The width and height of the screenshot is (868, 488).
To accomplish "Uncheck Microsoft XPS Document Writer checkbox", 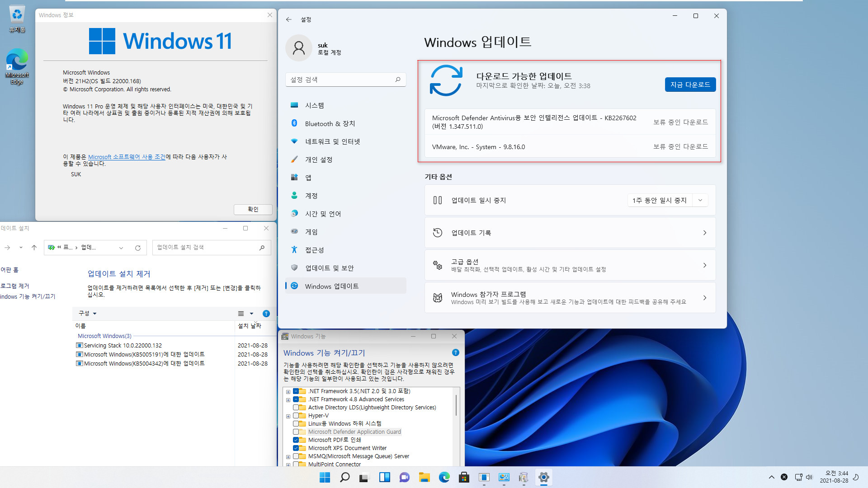I will point(296,448).
